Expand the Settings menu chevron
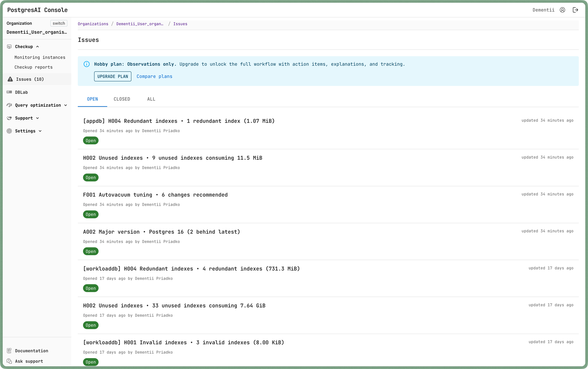 (40, 131)
